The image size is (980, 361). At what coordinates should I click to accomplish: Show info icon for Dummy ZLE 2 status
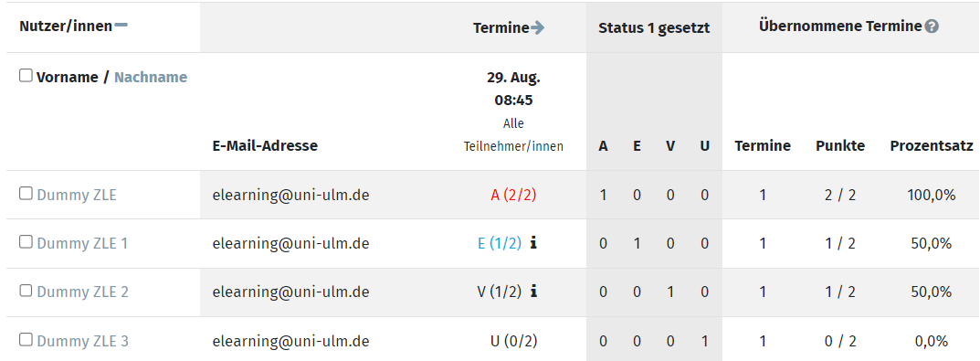click(533, 292)
